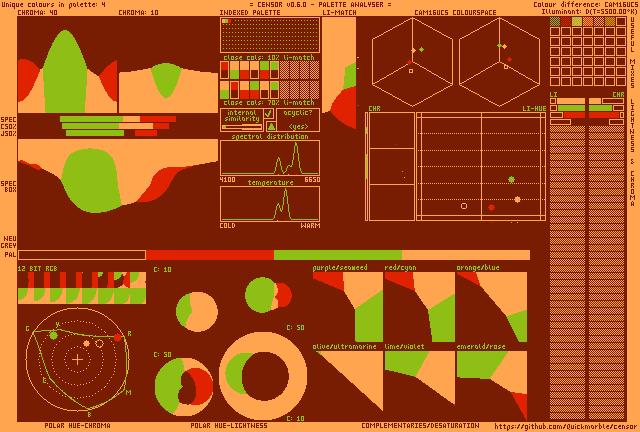Select the purple/seaweed desaturation panel

click(347, 307)
